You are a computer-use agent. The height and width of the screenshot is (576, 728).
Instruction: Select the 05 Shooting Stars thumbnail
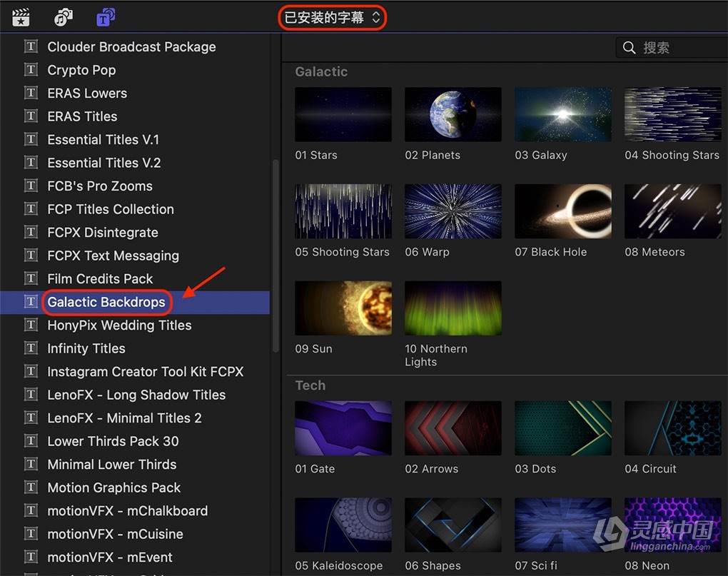[x=343, y=211]
